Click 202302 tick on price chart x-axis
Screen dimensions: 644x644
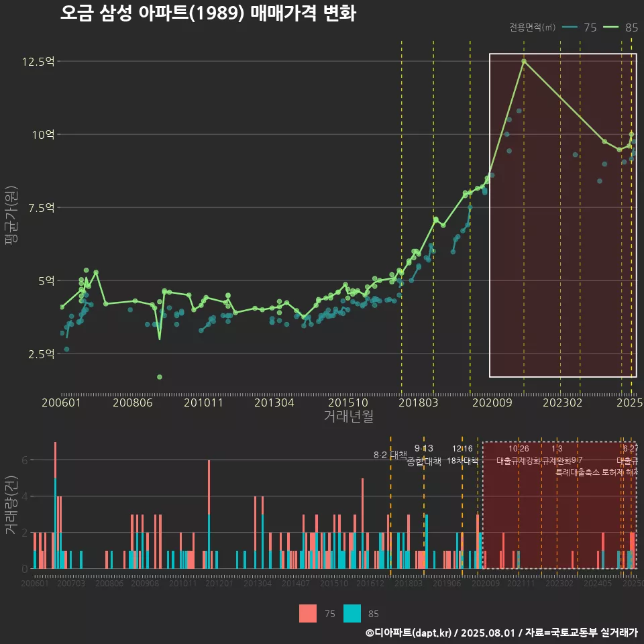tap(563, 402)
